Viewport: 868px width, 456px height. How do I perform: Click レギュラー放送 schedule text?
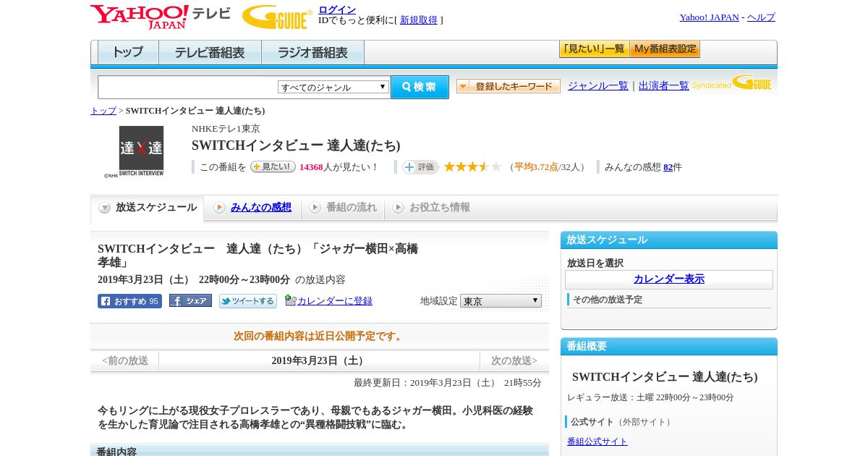(650, 397)
